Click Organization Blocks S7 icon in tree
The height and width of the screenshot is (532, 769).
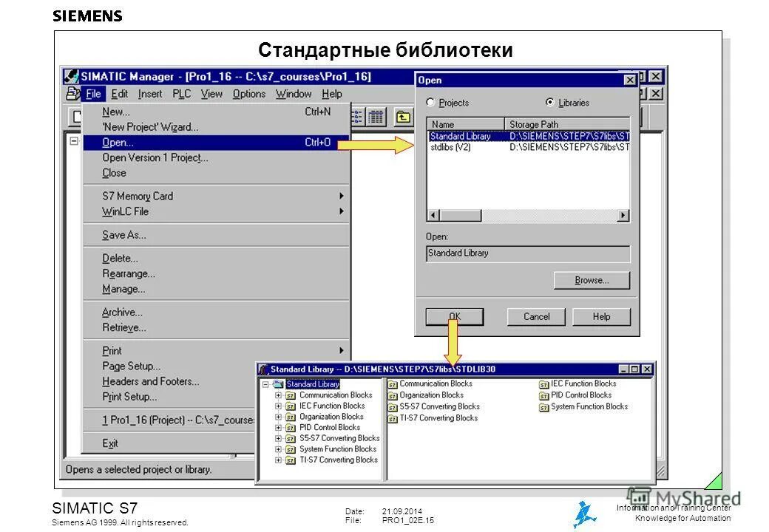(291, 417)
